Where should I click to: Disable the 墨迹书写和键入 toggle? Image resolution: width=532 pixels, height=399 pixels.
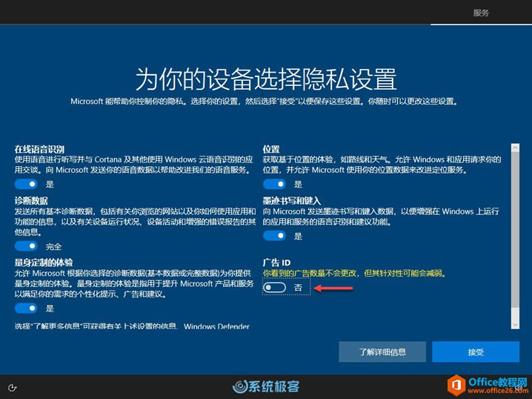274,236
